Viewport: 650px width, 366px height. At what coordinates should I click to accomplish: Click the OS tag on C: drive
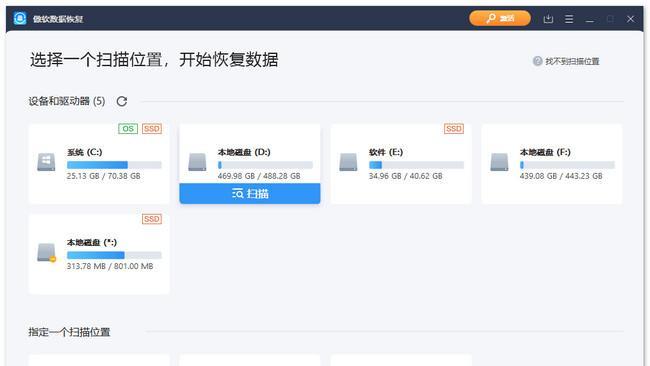(x=128, y=129)
